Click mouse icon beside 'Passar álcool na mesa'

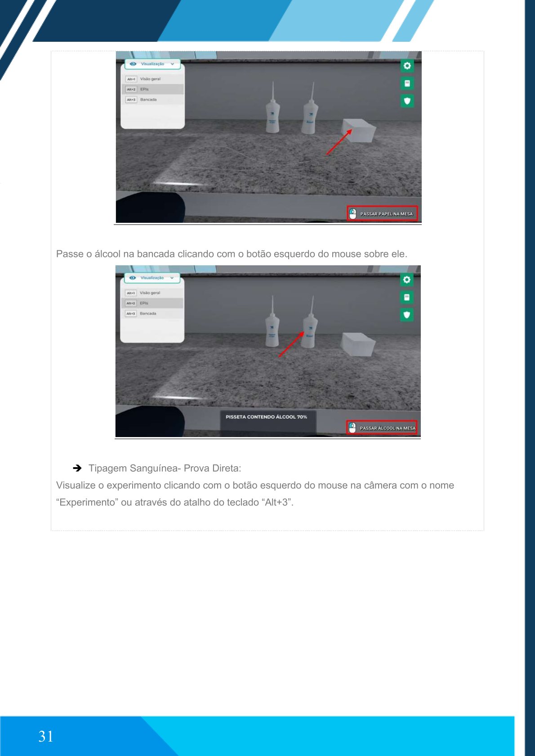352,428
